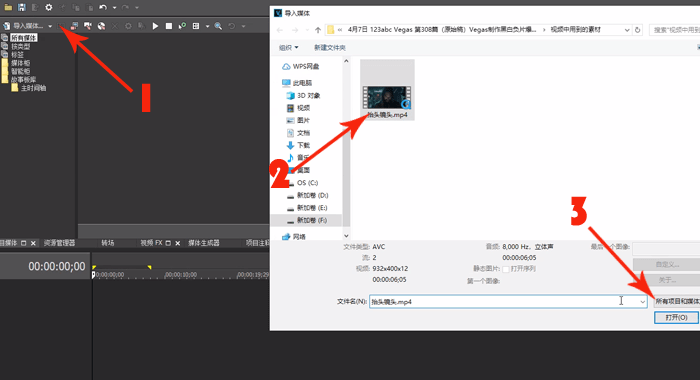Image resolution: width=700 pixels, height=380 pixels.
Task: Switch to the 媒体生成器 tab
Action: pos(204,243)
